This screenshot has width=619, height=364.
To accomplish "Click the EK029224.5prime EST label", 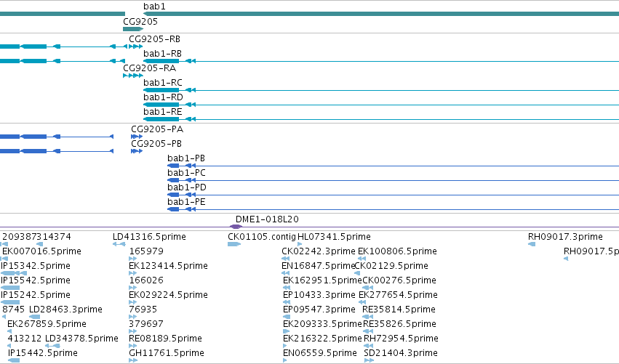I will (x=168, y=296).
